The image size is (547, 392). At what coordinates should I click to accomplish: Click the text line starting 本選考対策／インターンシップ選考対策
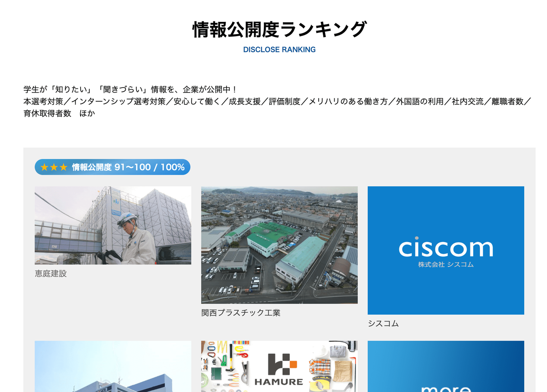[277, 102]
